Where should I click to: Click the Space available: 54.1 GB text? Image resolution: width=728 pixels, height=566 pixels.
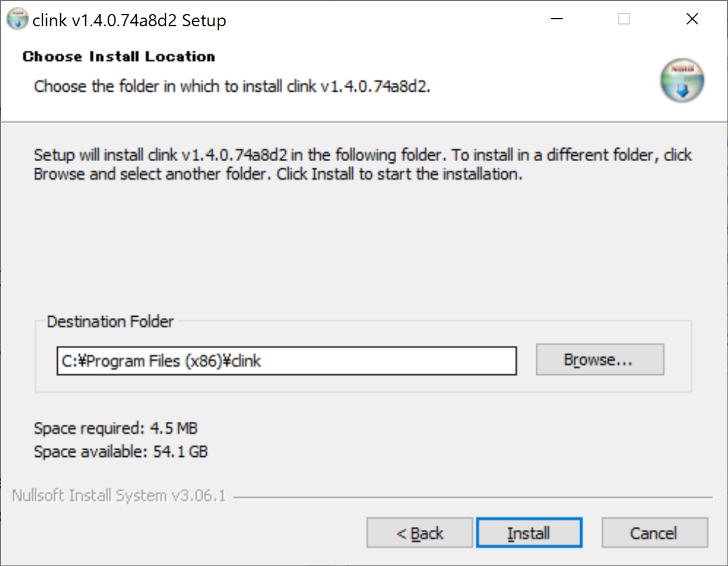point(120,452)
